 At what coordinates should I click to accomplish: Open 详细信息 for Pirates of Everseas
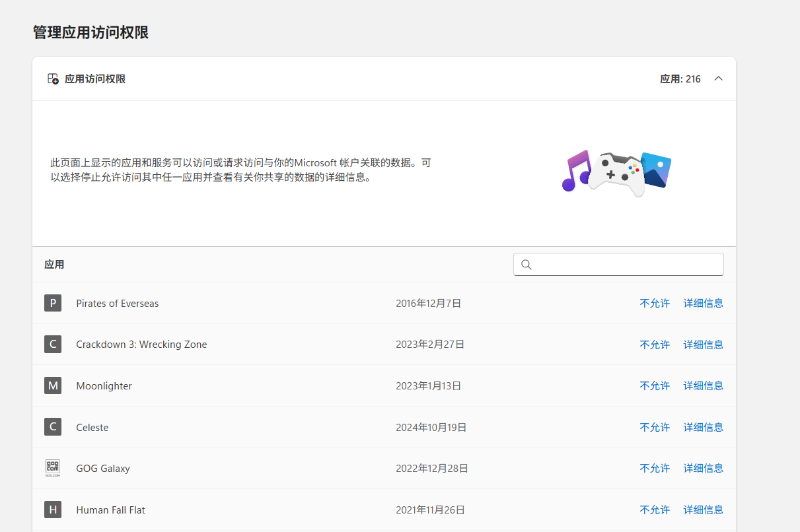(x=703, y=304)
